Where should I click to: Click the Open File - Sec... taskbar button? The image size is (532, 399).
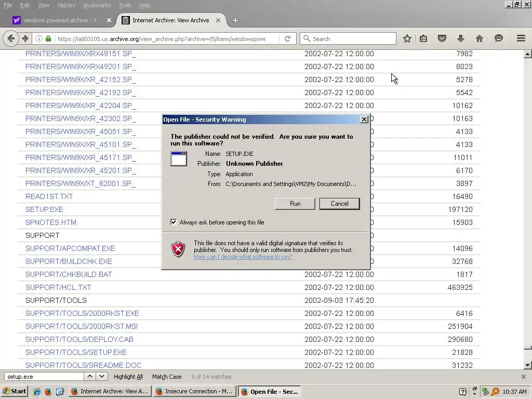[270, 392]
